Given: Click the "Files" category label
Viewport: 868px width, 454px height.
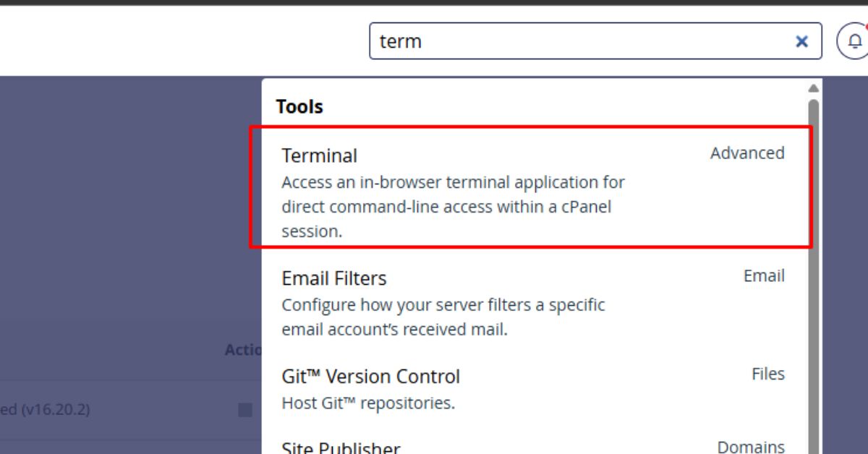Looking at the screenshot, I should 768,374.
